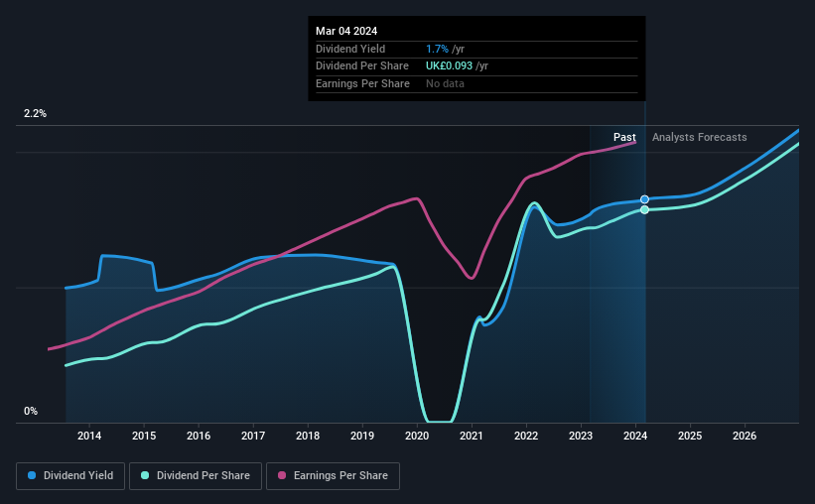Click the 0% y-axis label
Image resolution: width=815 pixels, height=504 pixels.
(31, 411)
